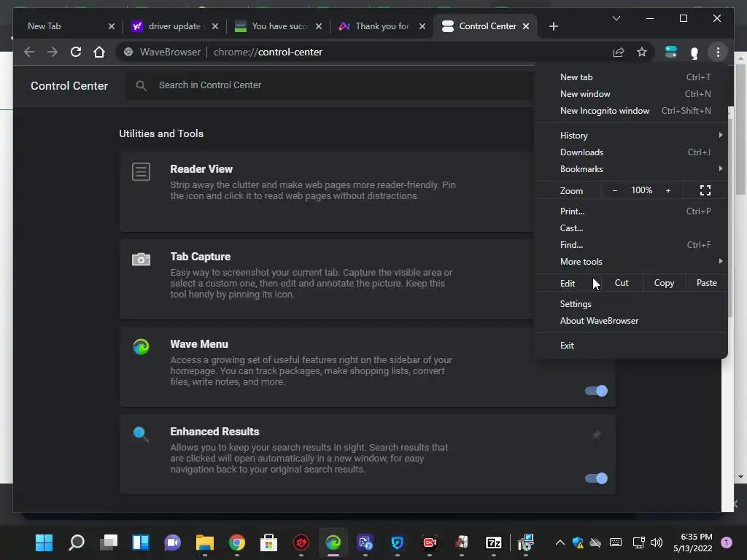Viewport: 747px width, 560px height.
Task: Open Downloads from the menu
Action: pos(631,152)
